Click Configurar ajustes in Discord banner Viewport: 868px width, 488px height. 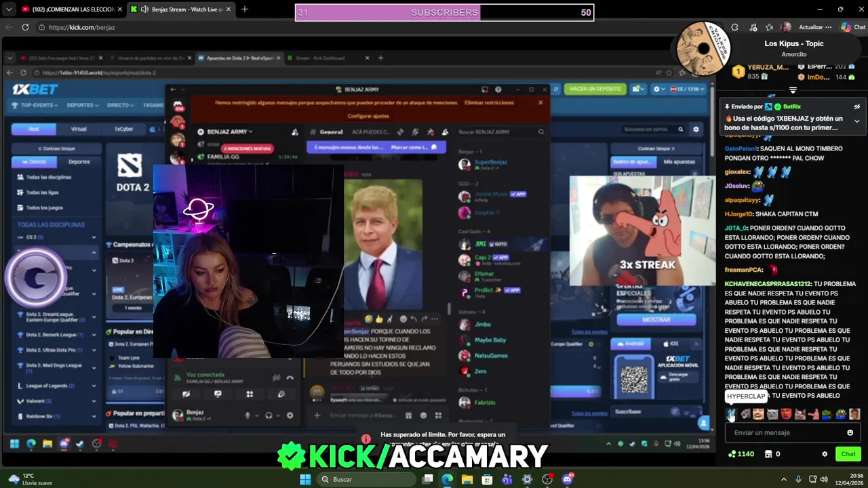tap(368, 116)
